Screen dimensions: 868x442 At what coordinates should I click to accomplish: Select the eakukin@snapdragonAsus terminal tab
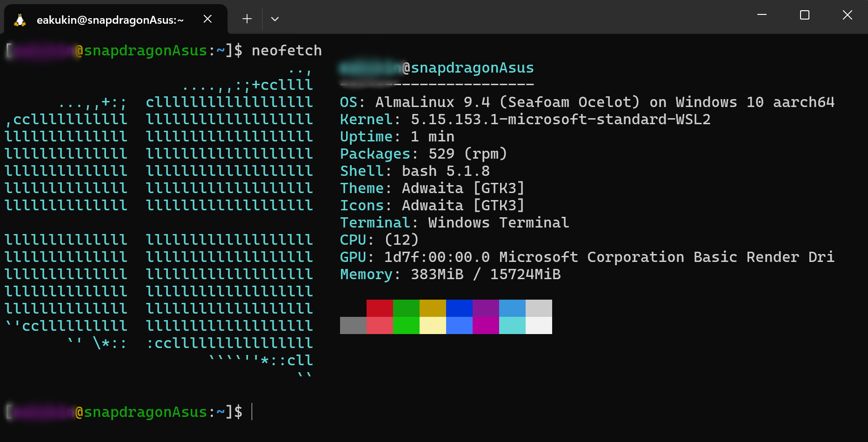[116, 19]
